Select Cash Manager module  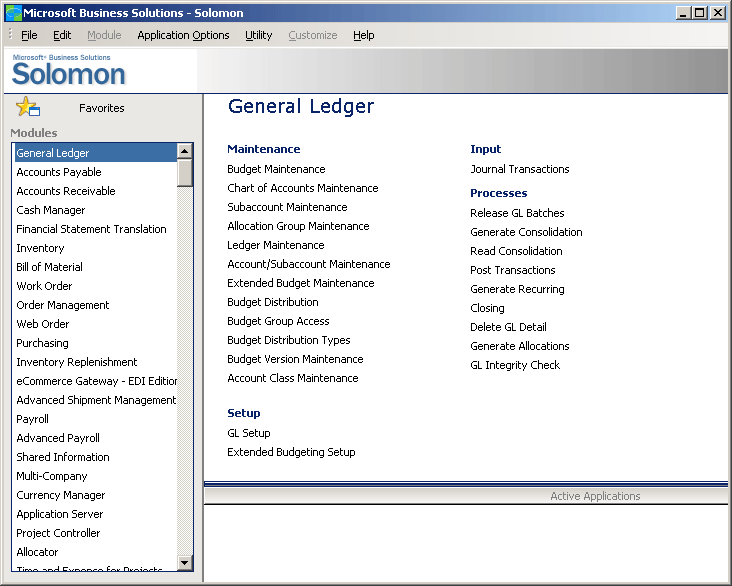click(x=95, y=210)
